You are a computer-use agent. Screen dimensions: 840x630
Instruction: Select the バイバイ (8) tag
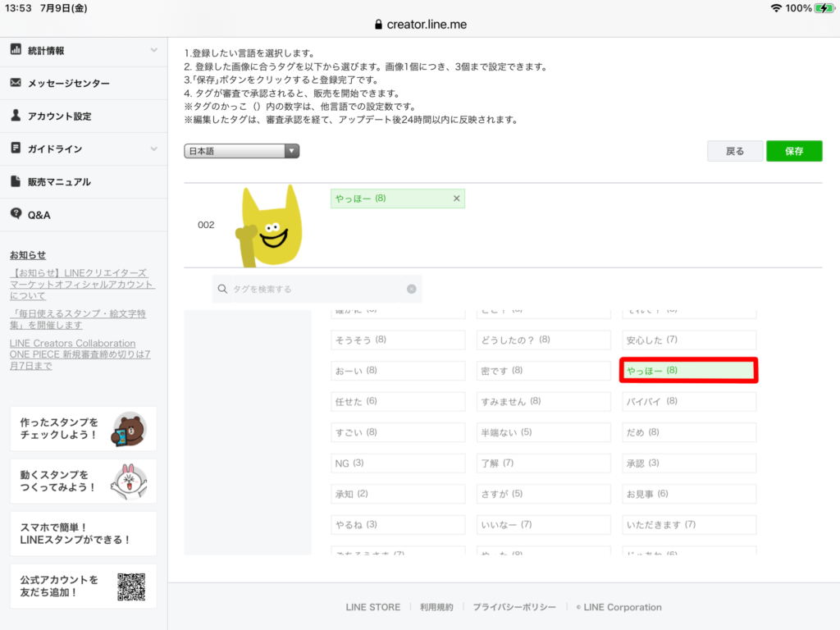[688, 401]
